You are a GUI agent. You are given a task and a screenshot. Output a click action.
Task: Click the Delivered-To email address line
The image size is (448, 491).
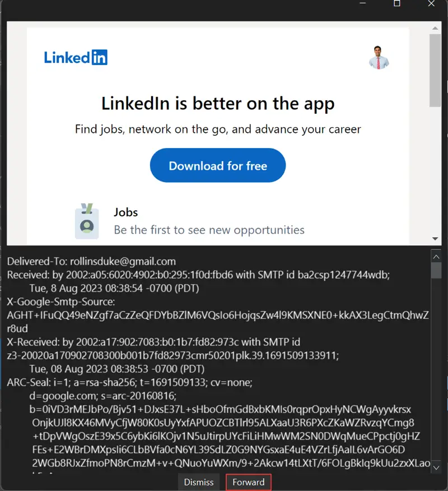click(x=91, y=261)
